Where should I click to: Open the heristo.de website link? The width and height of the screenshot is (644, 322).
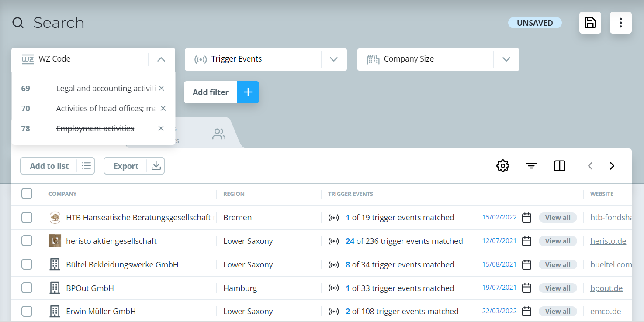click(608, 241)
